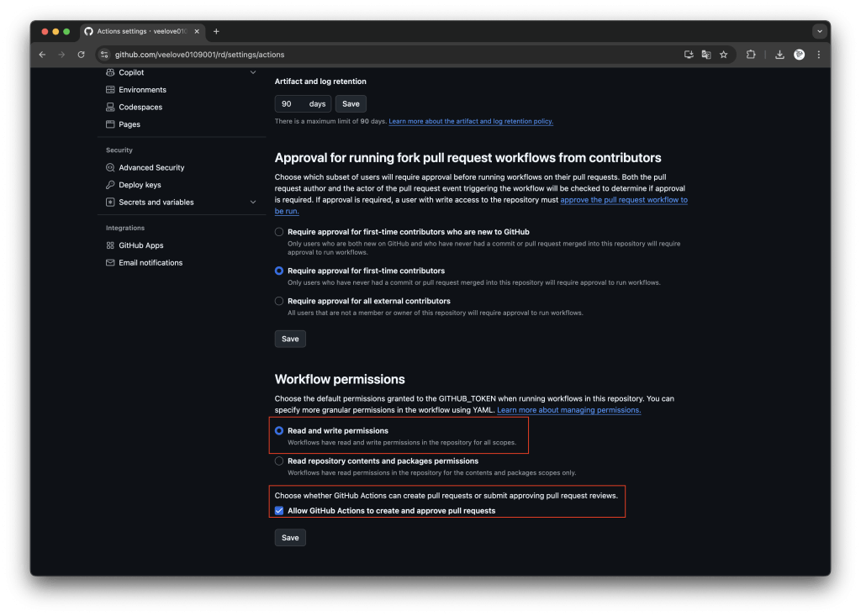The image size is (861, 616).
Task: Click the artifact retention days input field
Action: 292,104
